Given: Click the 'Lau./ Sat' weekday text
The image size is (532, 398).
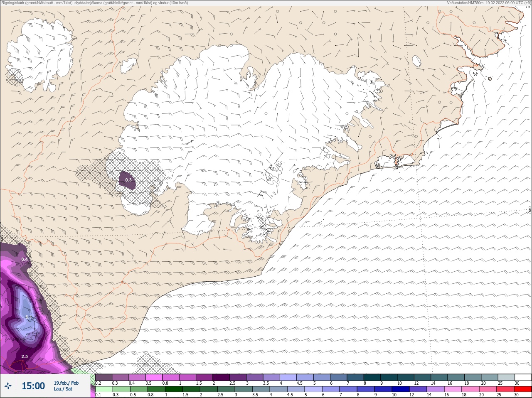Looking at the screenshot, I should tap(63, 389).
